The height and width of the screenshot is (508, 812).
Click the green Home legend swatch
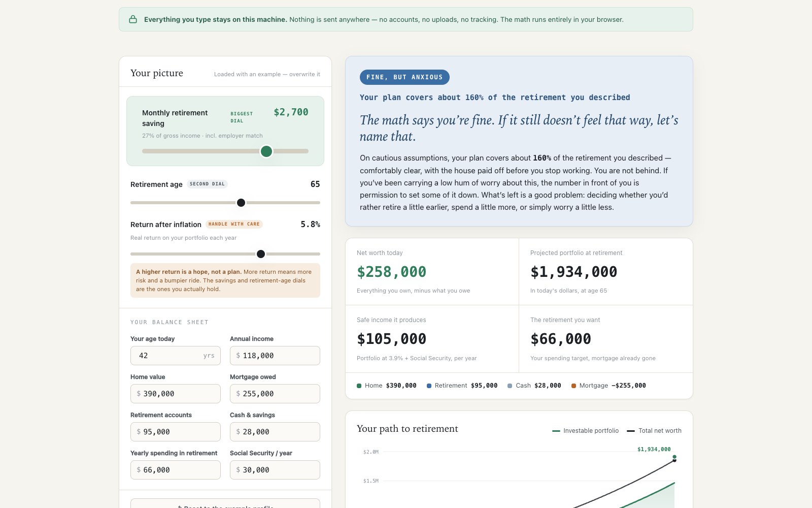tap(359, 386)
